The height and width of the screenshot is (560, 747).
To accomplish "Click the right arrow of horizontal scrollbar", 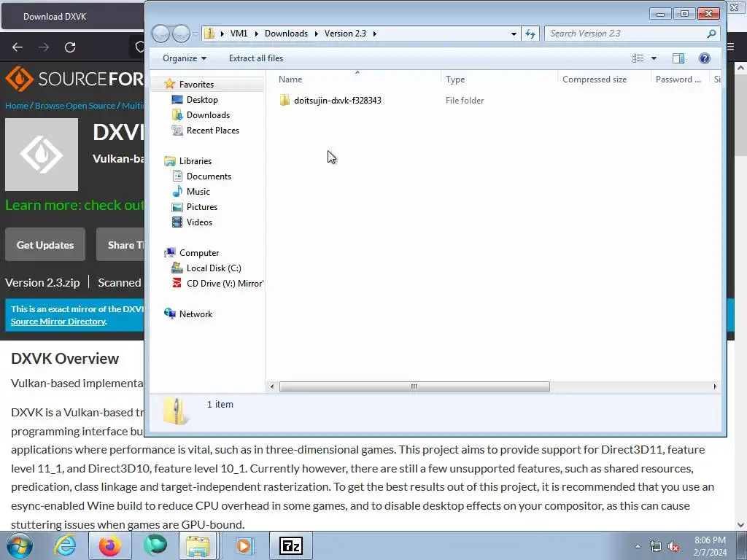I will pyautogui.click(x=715, y=386).
